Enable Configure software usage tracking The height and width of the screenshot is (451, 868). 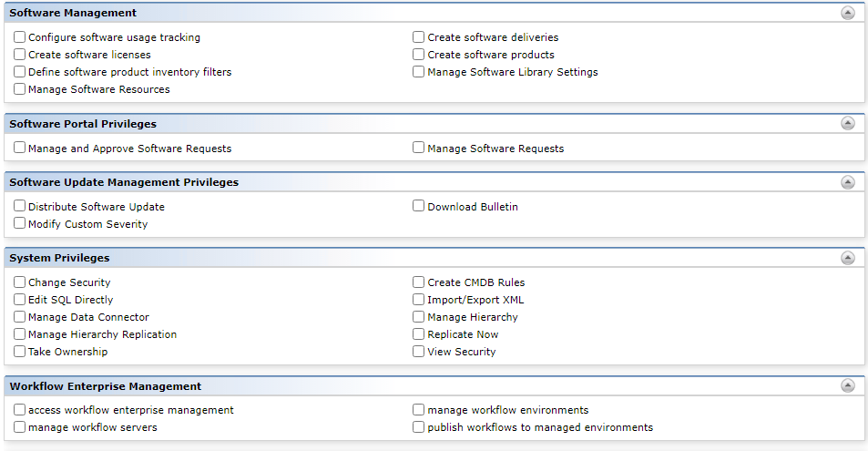tap(19, 36)
